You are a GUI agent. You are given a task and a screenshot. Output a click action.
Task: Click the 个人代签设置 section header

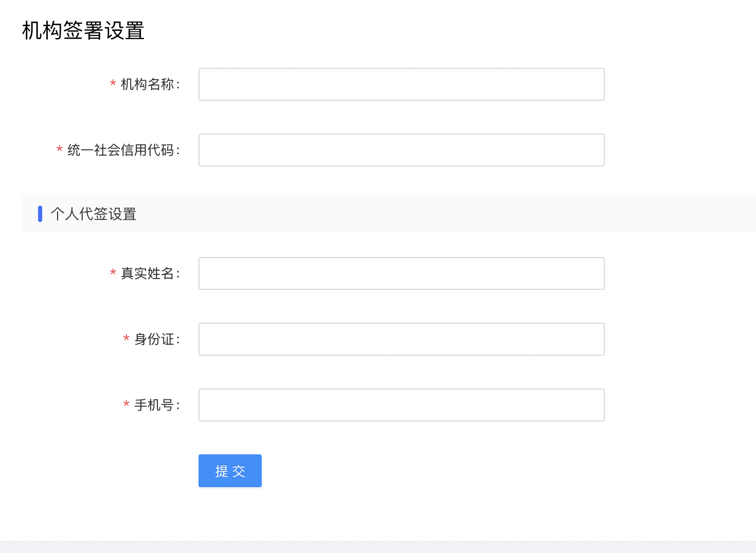[94, 214]
